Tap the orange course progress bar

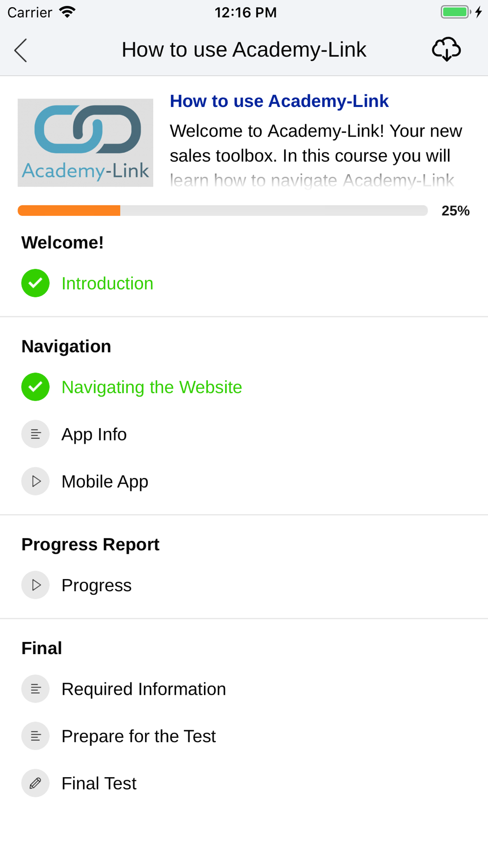pos(223,210)
